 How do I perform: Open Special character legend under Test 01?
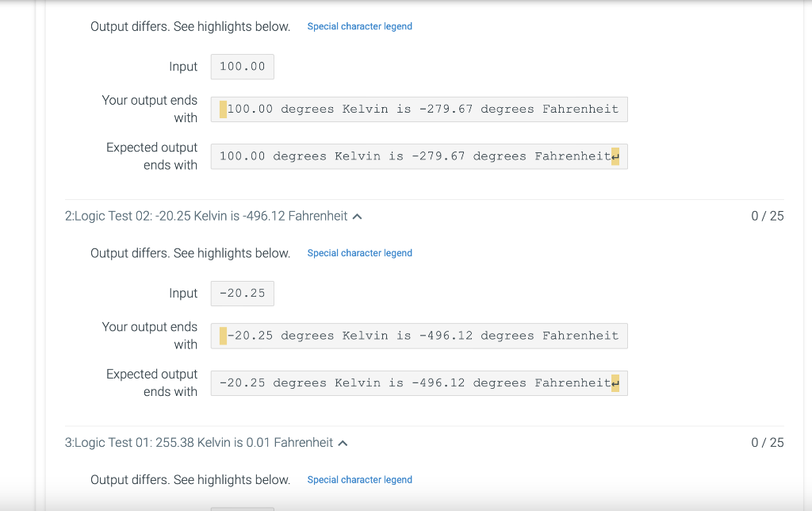360,480
